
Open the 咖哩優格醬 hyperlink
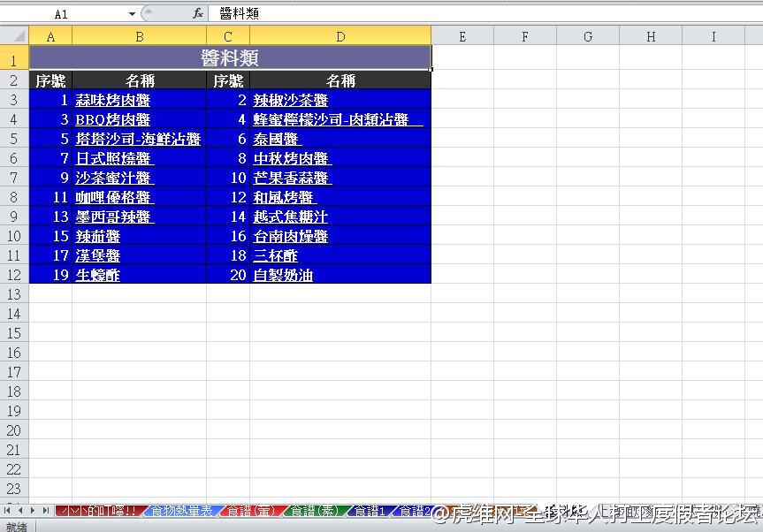tap(113, 197)
